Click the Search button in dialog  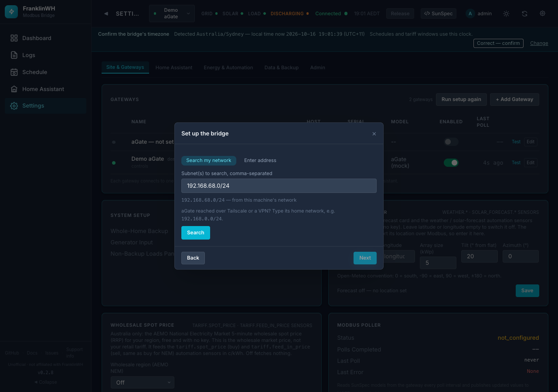(196, 233)
